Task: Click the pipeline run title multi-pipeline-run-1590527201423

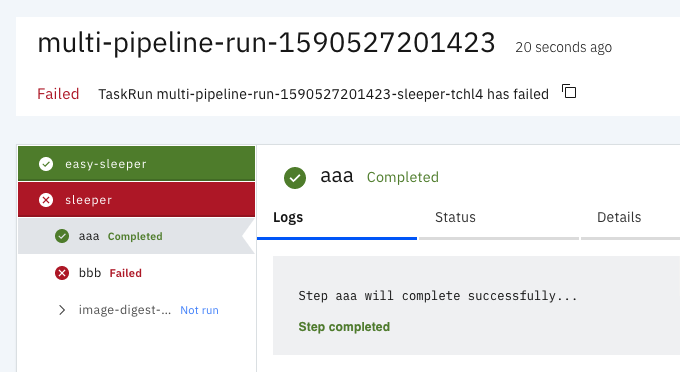Action: [x=266, y=43]
